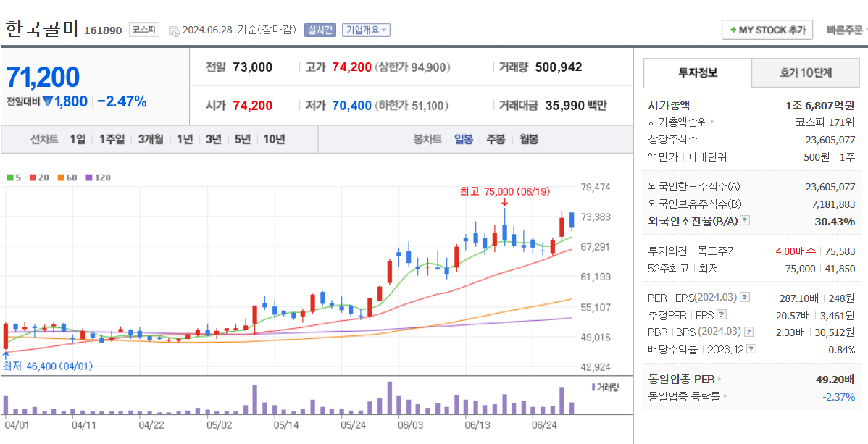The height and width of the screenshot is (444, 868).
Task: Click the help icon next to 외국인소진율(B/A)
Action: point(745,221)
